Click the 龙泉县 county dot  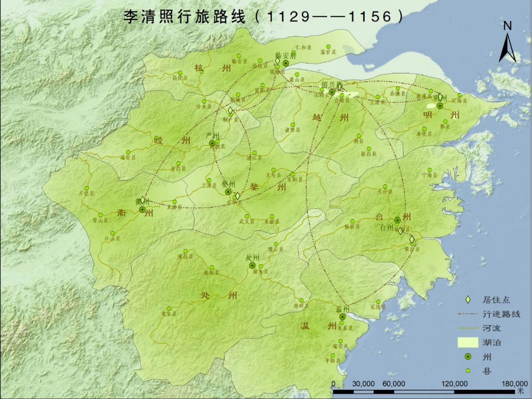(169, 308)
